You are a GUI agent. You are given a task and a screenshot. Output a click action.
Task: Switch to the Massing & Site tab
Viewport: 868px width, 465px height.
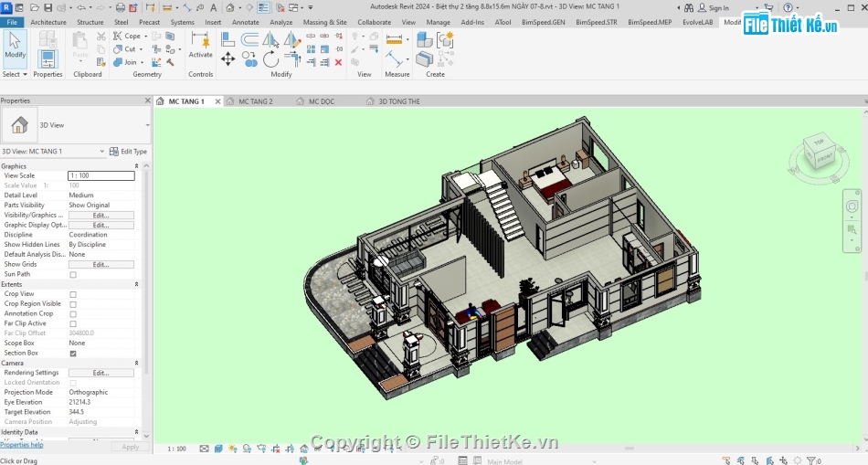tap(325, 22)
